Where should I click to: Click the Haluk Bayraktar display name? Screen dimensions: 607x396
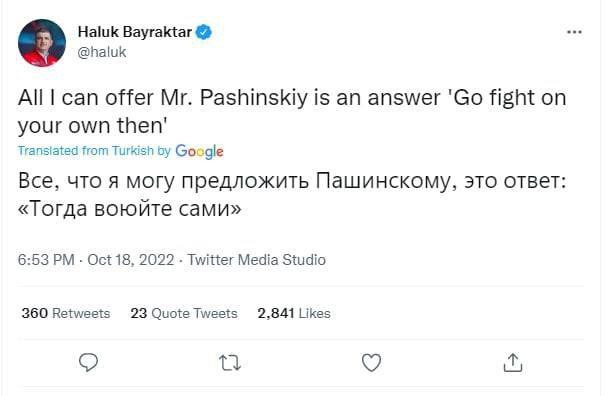pyautogui.click(x=134, y=32)
